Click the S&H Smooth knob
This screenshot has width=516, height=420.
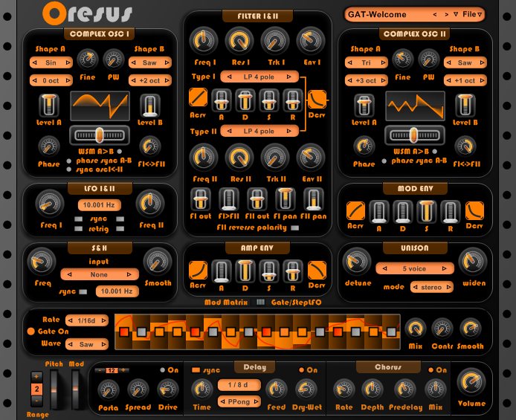[x=158, y=261]
